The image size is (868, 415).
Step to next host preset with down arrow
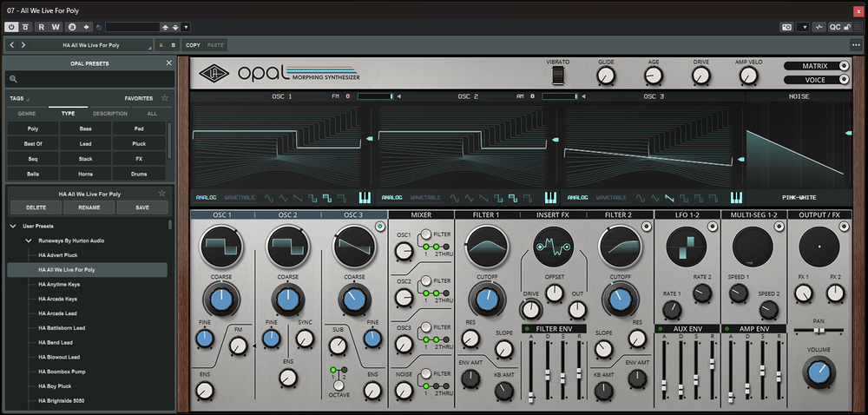pyautogui.click(x=175, y=27)
